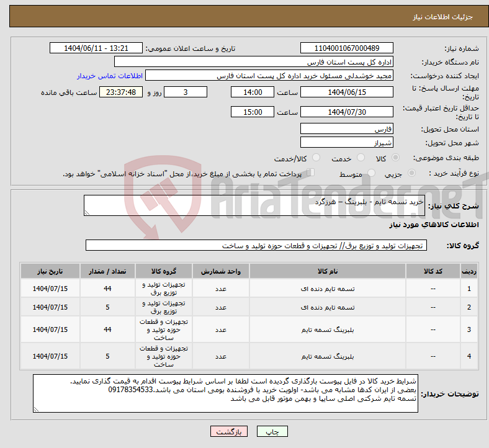Click the public announcement date field 1404/06/11
Viewport: 489px width, 448px height.
[x=96, y=48]
